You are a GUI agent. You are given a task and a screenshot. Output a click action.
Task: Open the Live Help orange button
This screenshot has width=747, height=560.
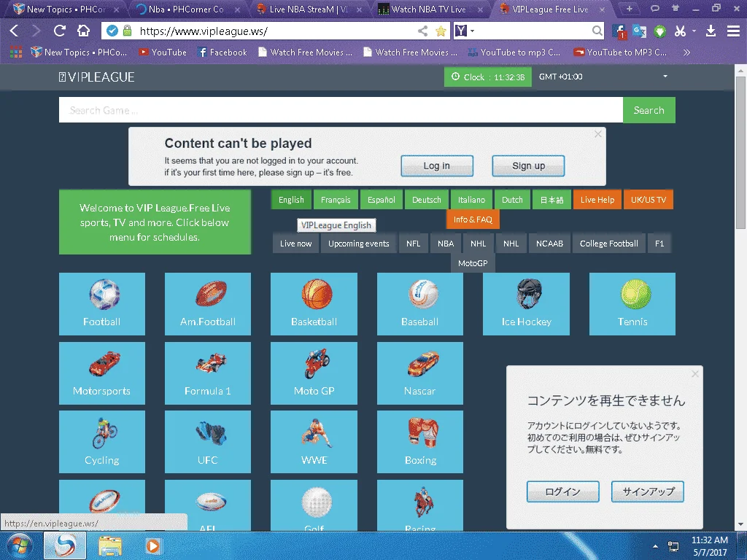tap(597, 200)
